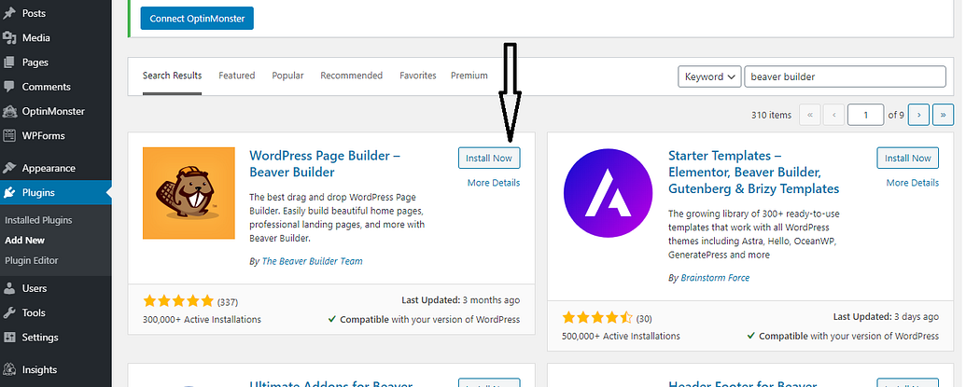
Task: Click "Last Updated: 3 days ago" text
Action: [x=887, y=316]
